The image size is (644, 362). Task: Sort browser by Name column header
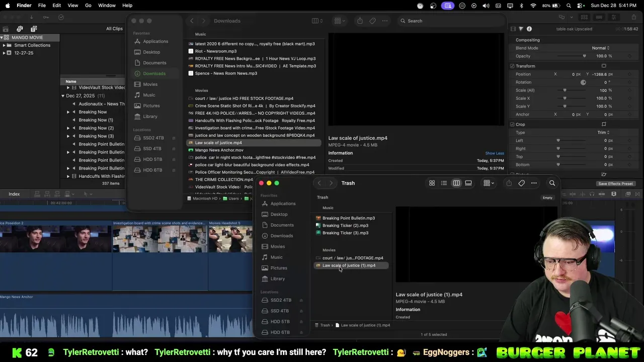71,81
